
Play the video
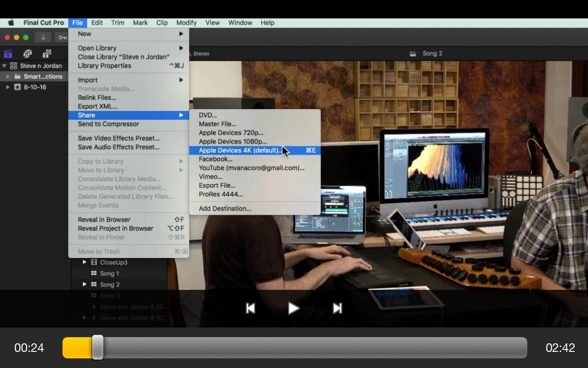294,308
